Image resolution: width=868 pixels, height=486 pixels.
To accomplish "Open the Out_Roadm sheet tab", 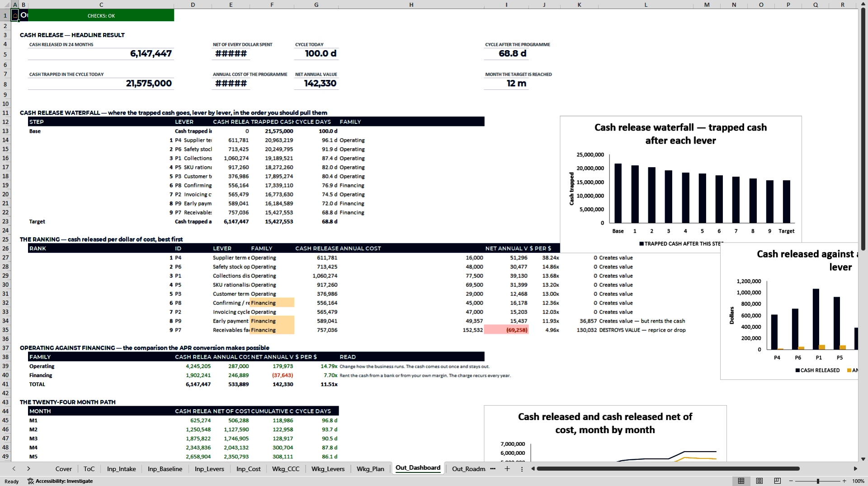I will tap(468, 469).
